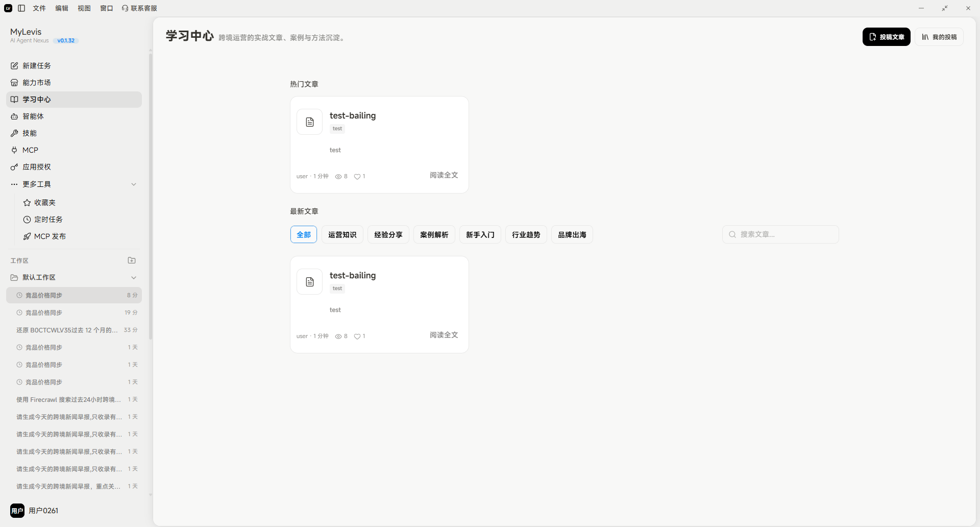The image size is (980, 527).
Task: Select the 经验分享 filter tab
Action: 388,235
